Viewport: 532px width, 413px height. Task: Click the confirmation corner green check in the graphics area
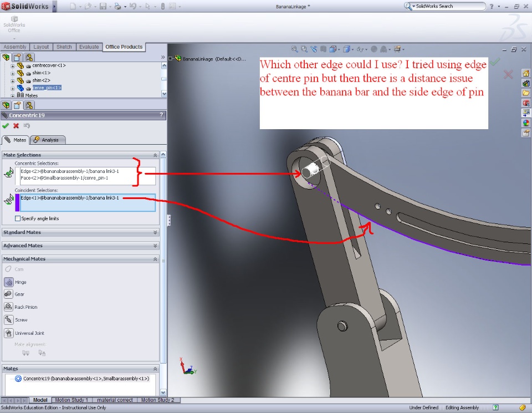pyautogui.click(x=495, y=62)
